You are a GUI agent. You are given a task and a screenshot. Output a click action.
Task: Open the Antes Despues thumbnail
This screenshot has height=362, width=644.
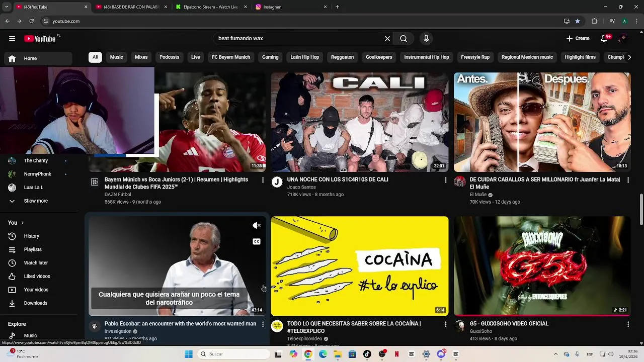(542, 122)
